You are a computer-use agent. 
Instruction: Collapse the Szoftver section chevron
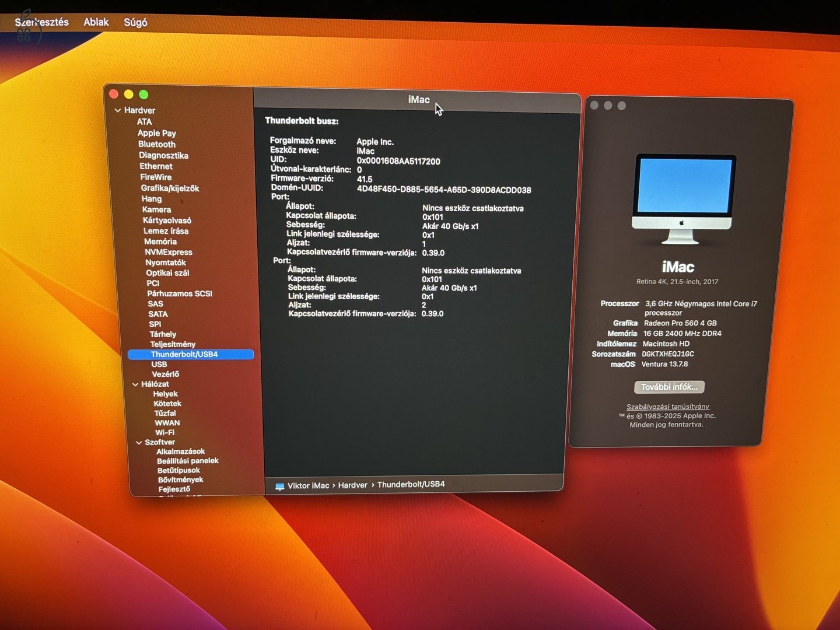139,443
